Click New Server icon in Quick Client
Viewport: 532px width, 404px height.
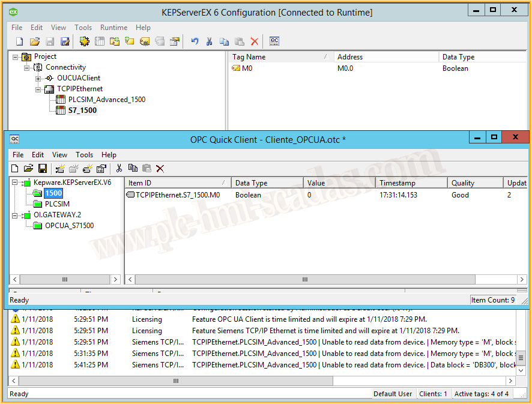(x=60, y=169)
